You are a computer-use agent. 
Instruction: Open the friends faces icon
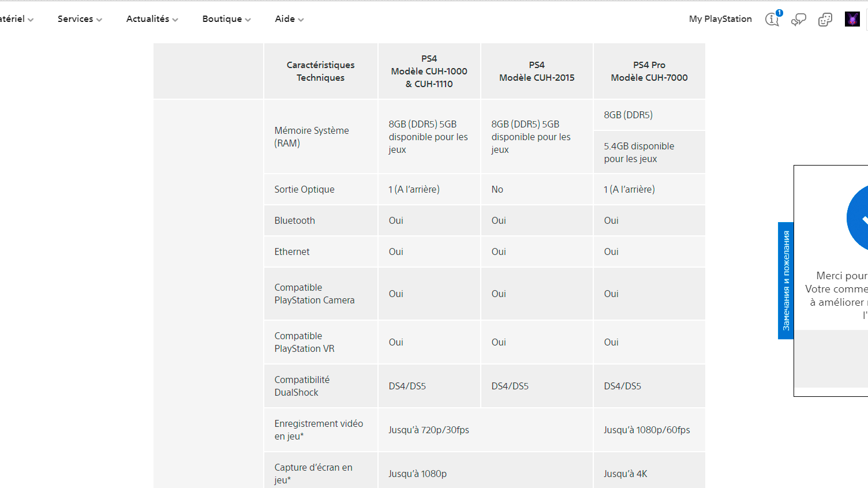pyautogui.click(x=825, y=20)
